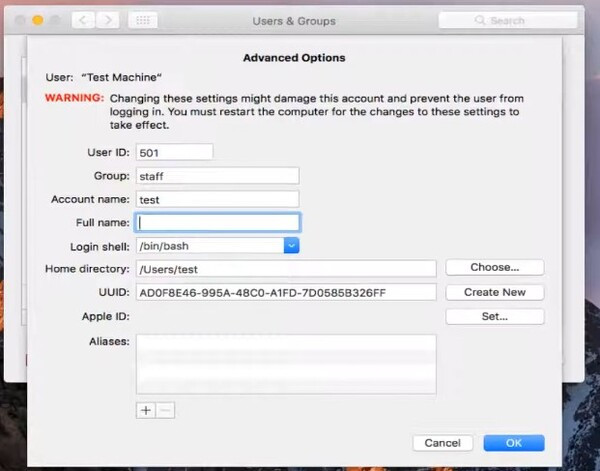Click the Home directory label
Screen dimensions: 600x471
(87, 269)
